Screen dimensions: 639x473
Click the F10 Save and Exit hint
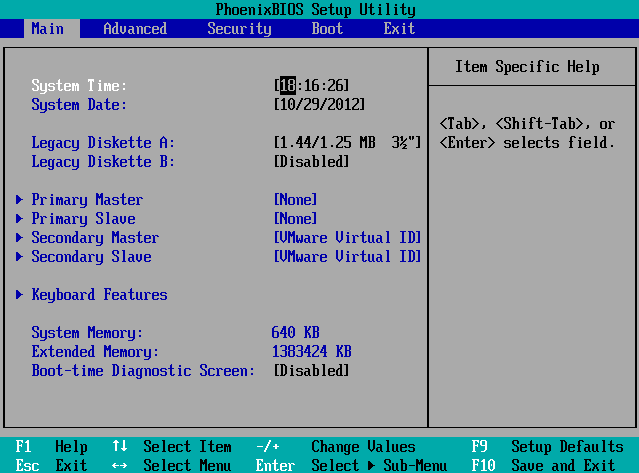(543, 465)
